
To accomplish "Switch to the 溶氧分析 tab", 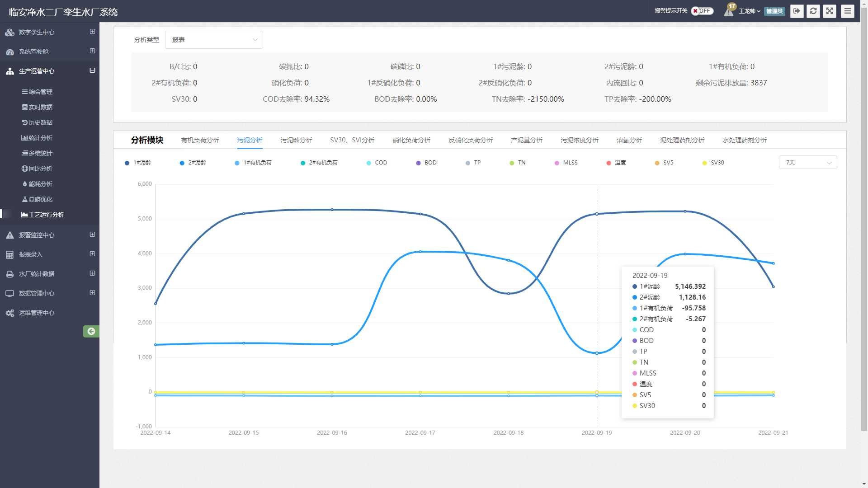I will [629, 140].
